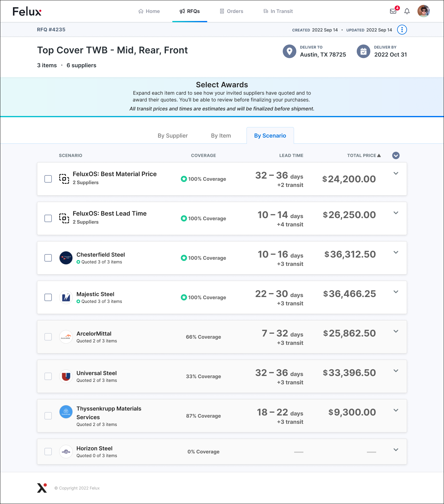Click the Felux logo in the header

(27, 11)
